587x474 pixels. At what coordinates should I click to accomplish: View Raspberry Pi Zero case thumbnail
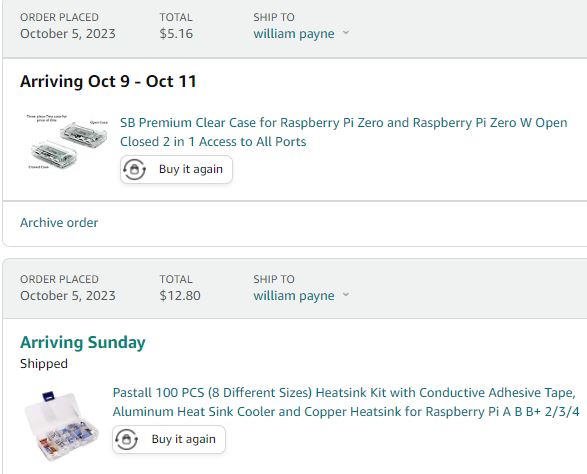point(66,142)
